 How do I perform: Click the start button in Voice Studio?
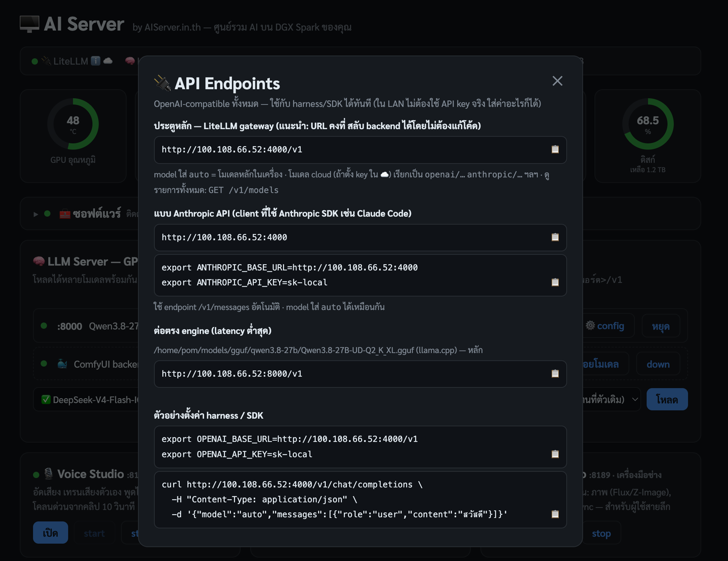(x=94, y=533)
